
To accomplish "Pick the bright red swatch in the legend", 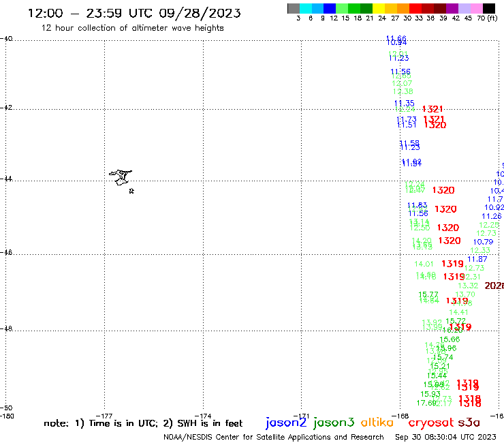I will click(x=415, y=8).
